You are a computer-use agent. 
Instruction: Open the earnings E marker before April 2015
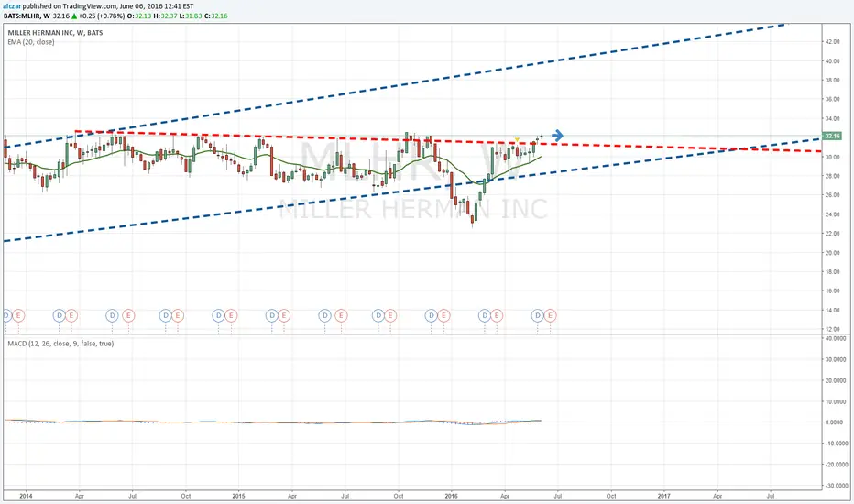pos(284,315)
